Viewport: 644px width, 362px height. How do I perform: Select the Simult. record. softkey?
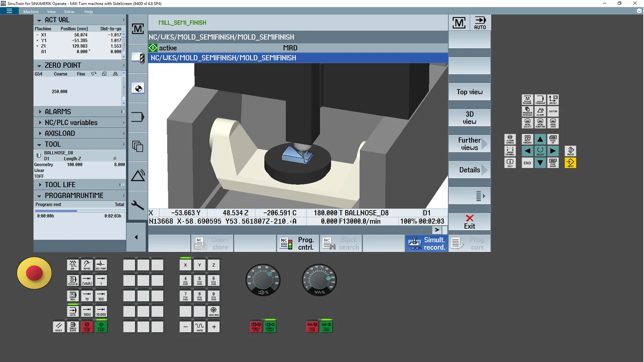[x=426, y=243]
